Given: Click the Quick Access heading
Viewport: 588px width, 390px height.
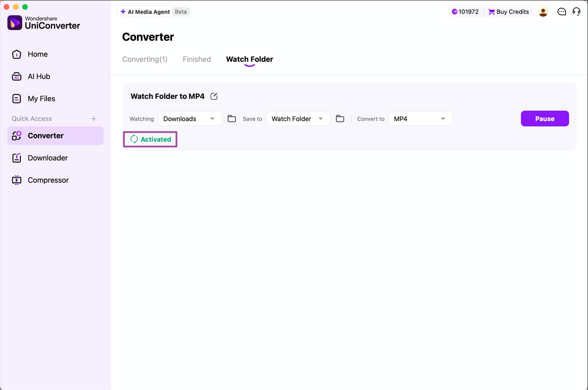Looking at the screenshot, I should click(32, 119).
